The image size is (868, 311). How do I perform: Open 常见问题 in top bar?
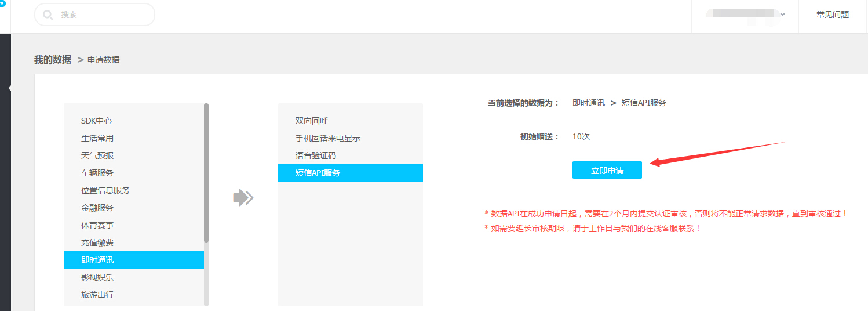coord(832,15)
